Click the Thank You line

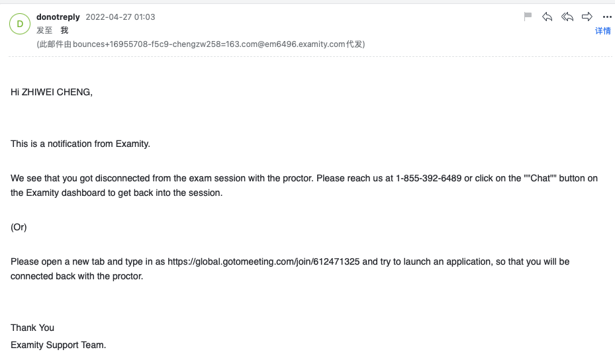[x=32, y=328]
